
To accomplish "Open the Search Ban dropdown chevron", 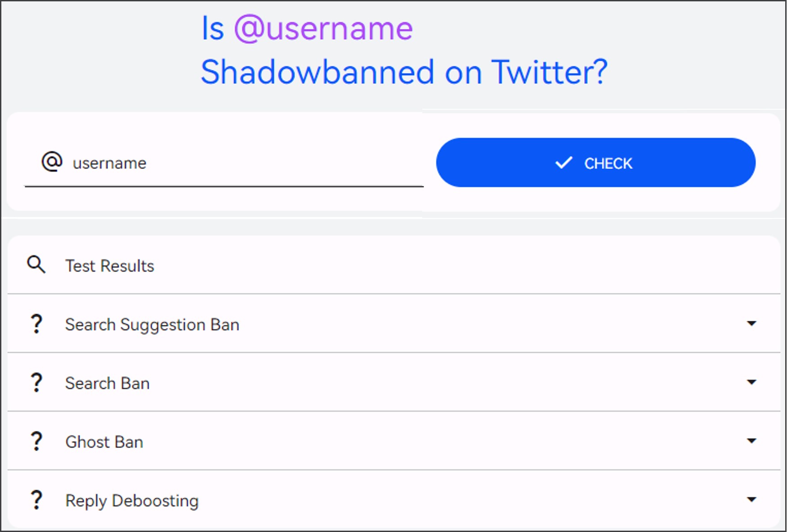I will coord(752,382).
